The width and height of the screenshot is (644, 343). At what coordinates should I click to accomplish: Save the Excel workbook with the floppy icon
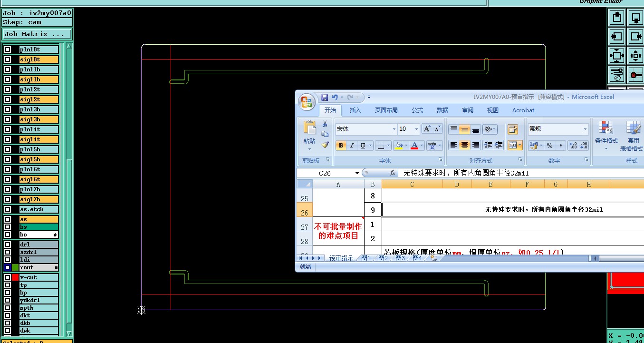click(325, 97)
